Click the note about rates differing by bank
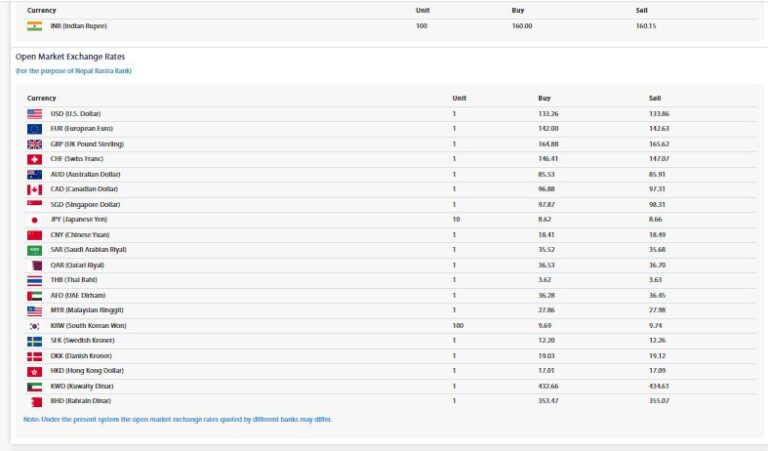The width and height of the screenshot is (768, 451). pos(177,419)
